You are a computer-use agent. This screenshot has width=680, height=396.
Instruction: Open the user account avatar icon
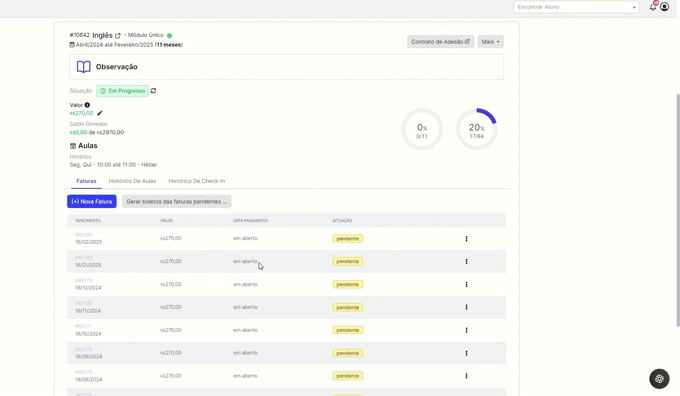coord(664,7)
